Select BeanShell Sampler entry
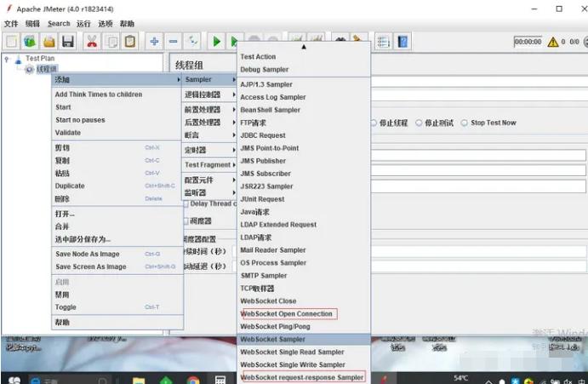The width and height of the screenshot is (588, 384). click(x=304, y=110)
